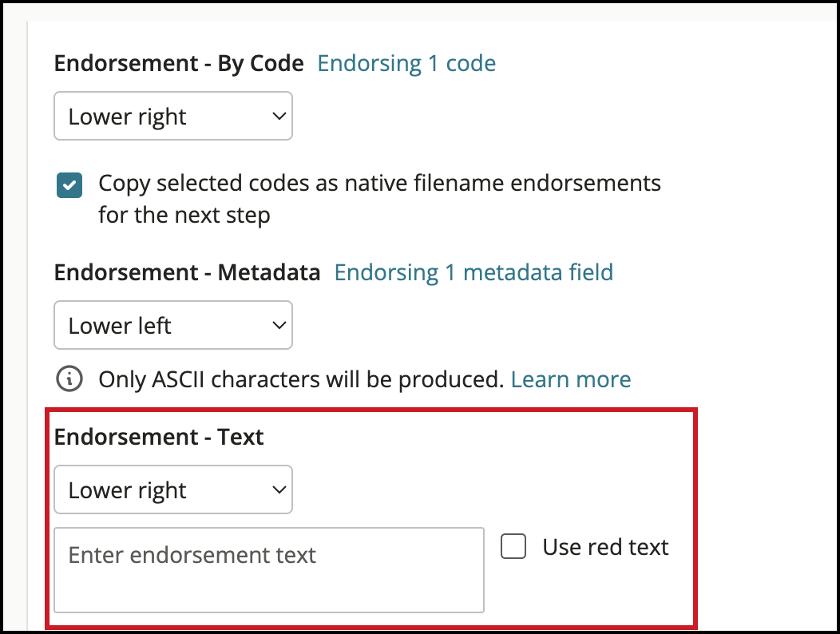Screen dimensions: 840x634
Task: Select the 'Endorsement - Text' heading
Action: [159, 437]
